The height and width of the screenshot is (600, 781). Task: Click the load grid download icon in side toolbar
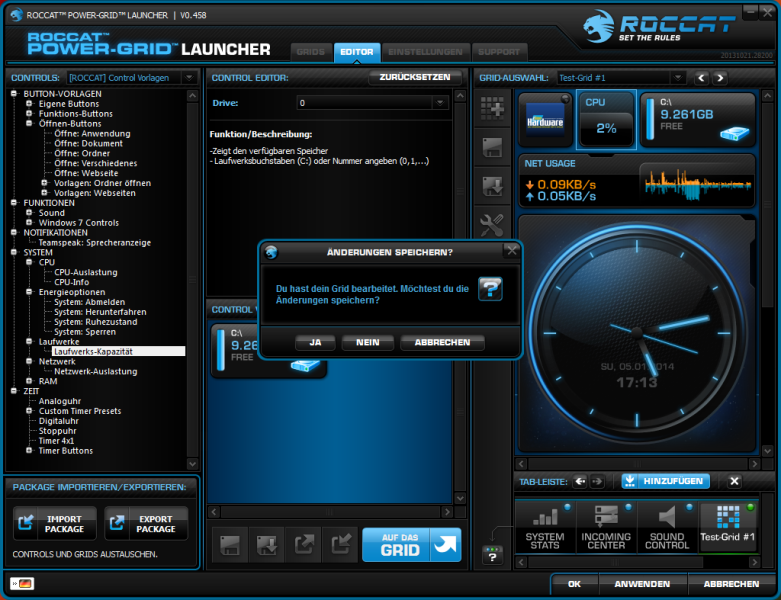(492, 186)
